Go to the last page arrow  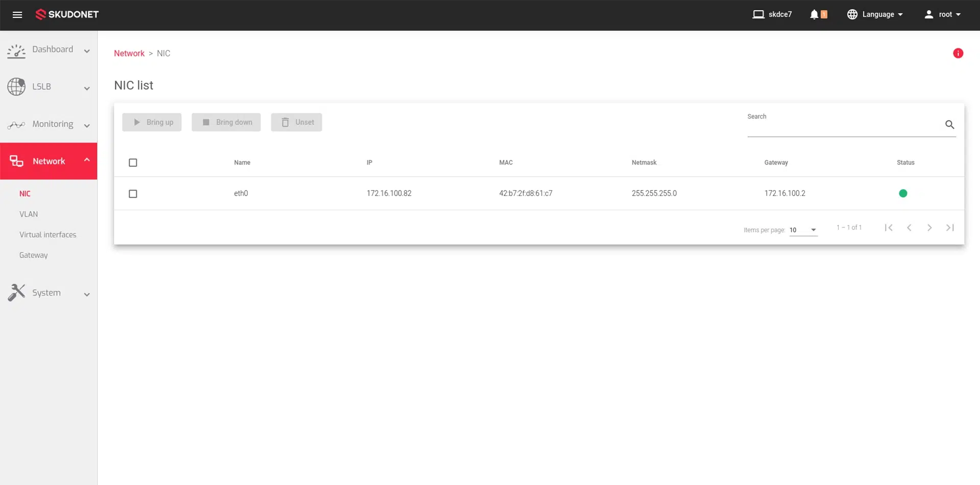coord(950,228)
